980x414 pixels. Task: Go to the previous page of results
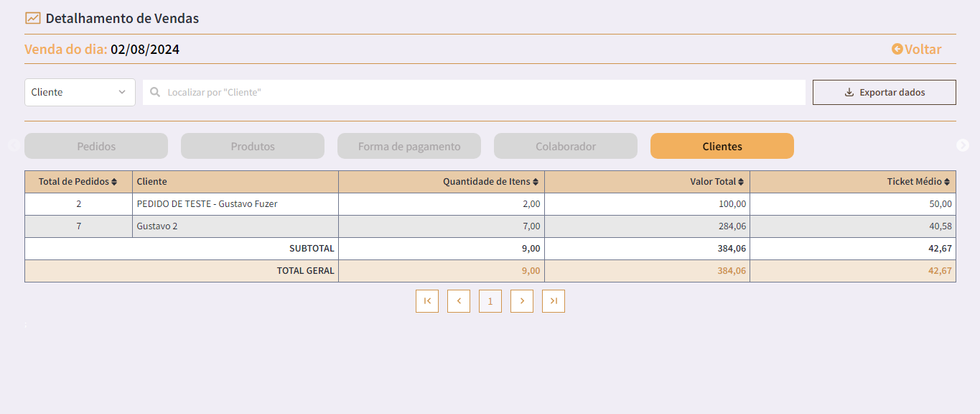(459, 301)
